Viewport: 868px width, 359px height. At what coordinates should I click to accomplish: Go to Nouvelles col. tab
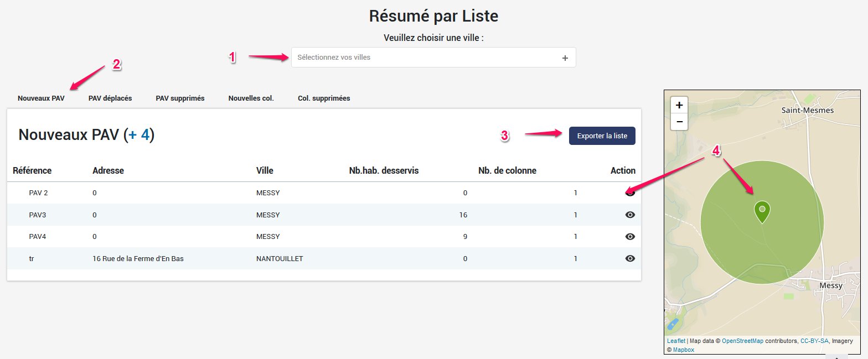(x=251, y=98)
